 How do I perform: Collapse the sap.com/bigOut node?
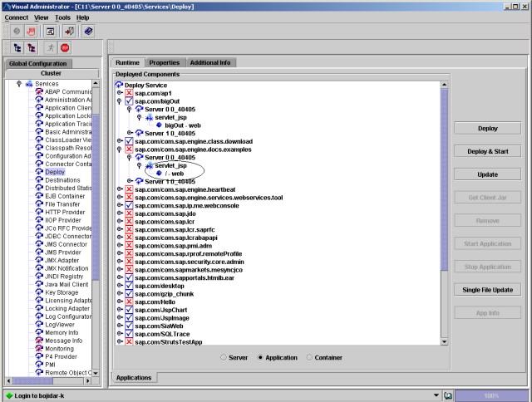point(120,101)
